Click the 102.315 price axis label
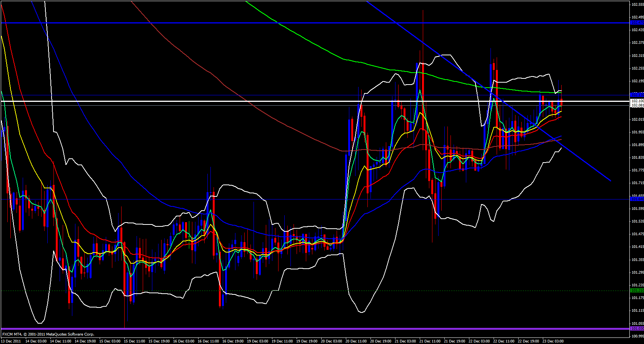The width and height of the screenshot is (644, 344). click(x=637, y=56)
